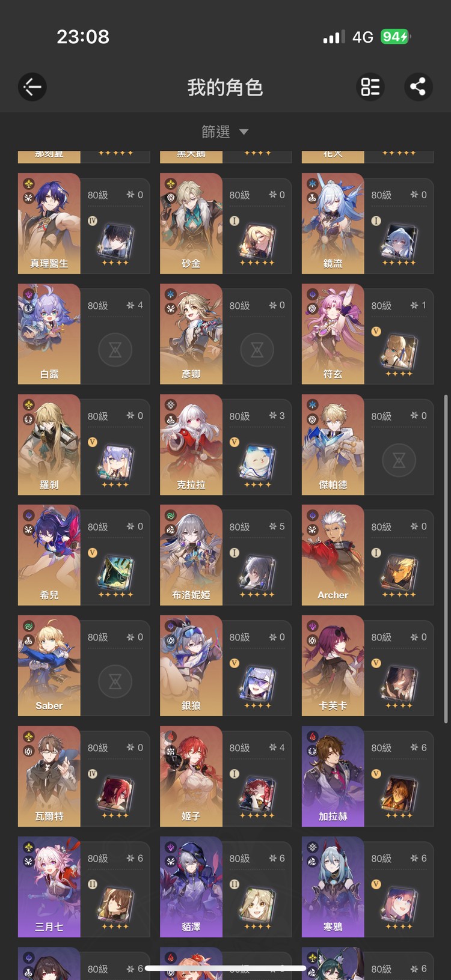The width and height of the screenshot is (451, 980).
Task: Tap the empty light cone slot for 傑帕德
Action: pos(399,460)
